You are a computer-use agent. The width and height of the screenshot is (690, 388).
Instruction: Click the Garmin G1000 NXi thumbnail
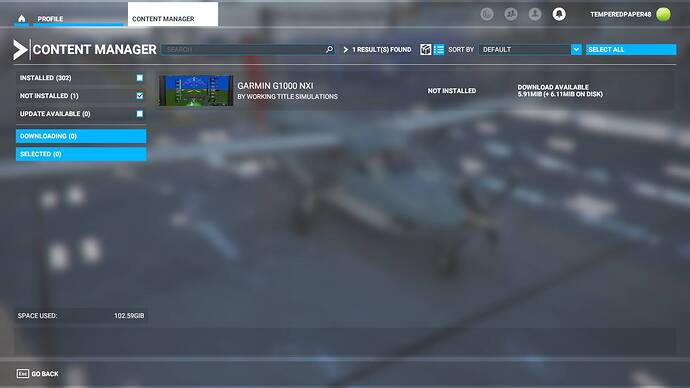pos(196,90)
